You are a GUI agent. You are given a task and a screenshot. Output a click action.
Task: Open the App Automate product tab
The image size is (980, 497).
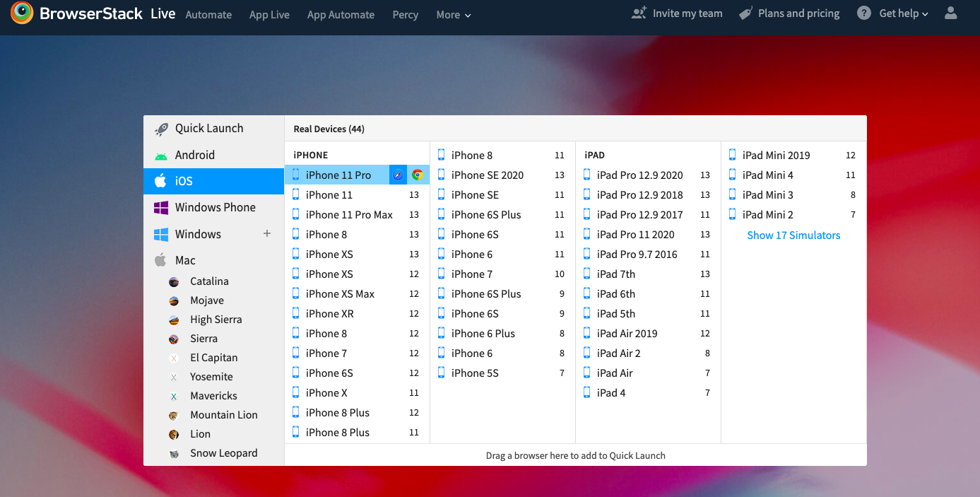341,14
